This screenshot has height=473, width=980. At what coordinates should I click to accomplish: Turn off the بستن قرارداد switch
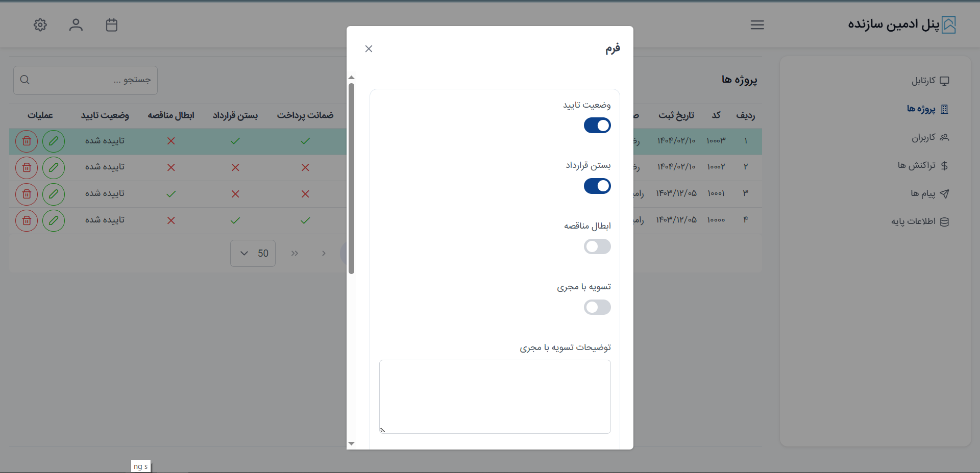pyautogui.click(x=597, y=186)
